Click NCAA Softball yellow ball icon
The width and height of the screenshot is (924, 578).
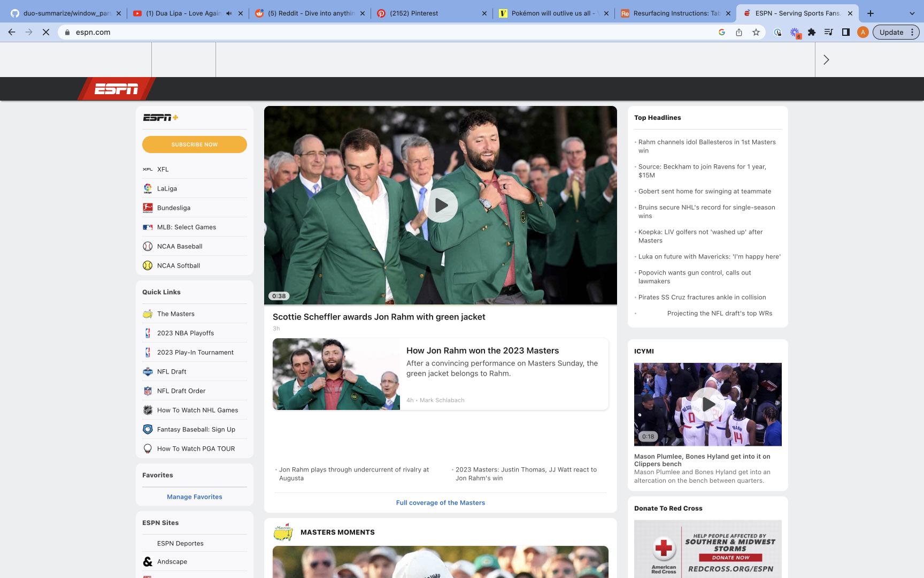[148, 265]
